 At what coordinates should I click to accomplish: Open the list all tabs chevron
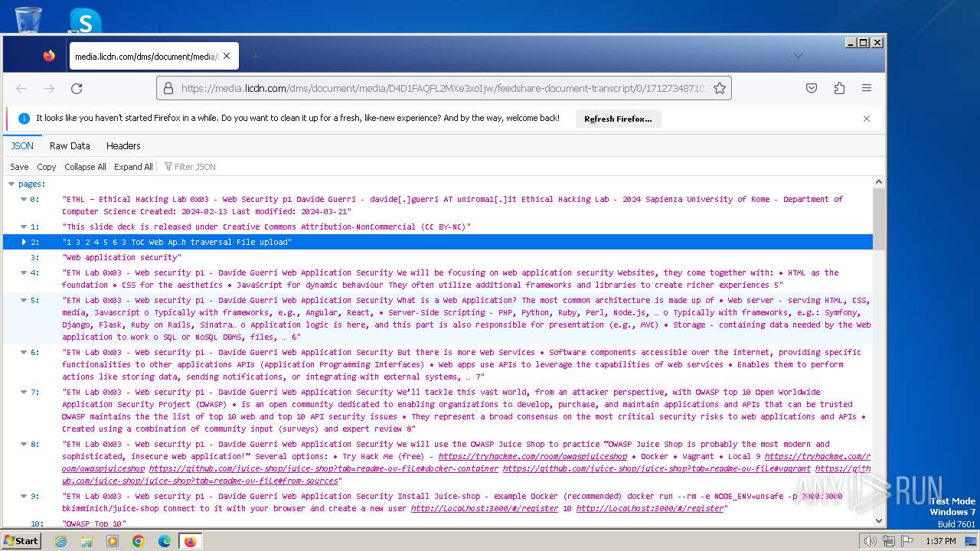[798, 56]
